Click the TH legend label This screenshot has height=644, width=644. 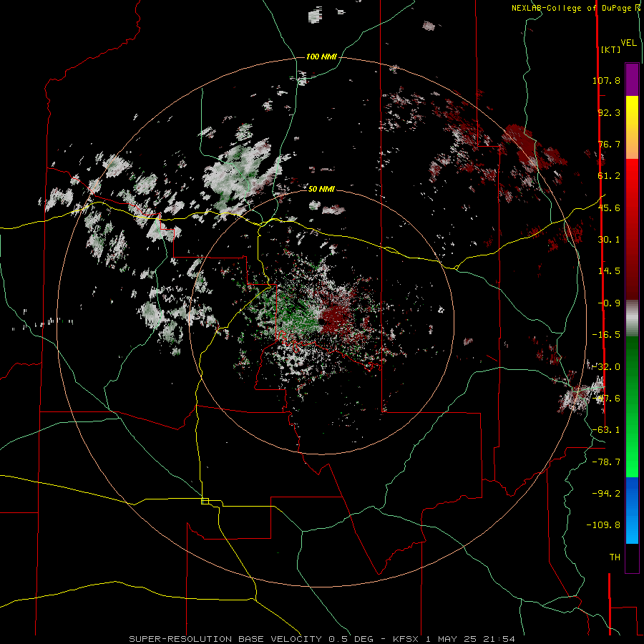(615, 557)
